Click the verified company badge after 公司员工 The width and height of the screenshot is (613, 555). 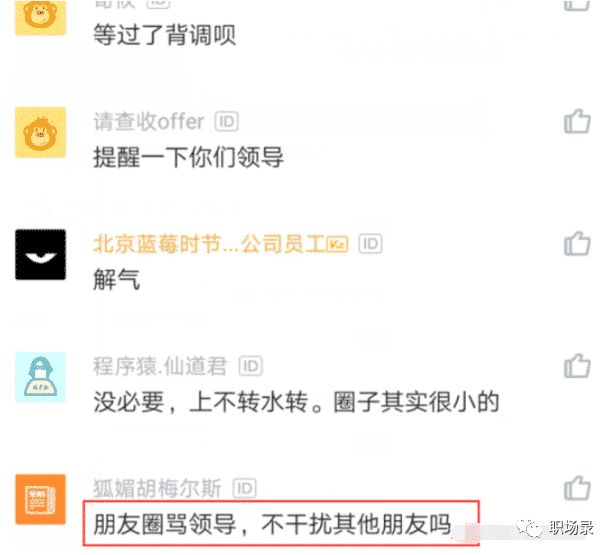[337, 245]
